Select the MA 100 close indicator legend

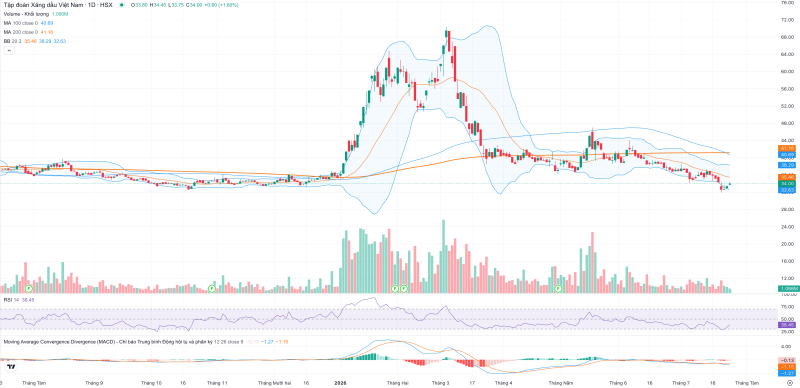[21, 23]
